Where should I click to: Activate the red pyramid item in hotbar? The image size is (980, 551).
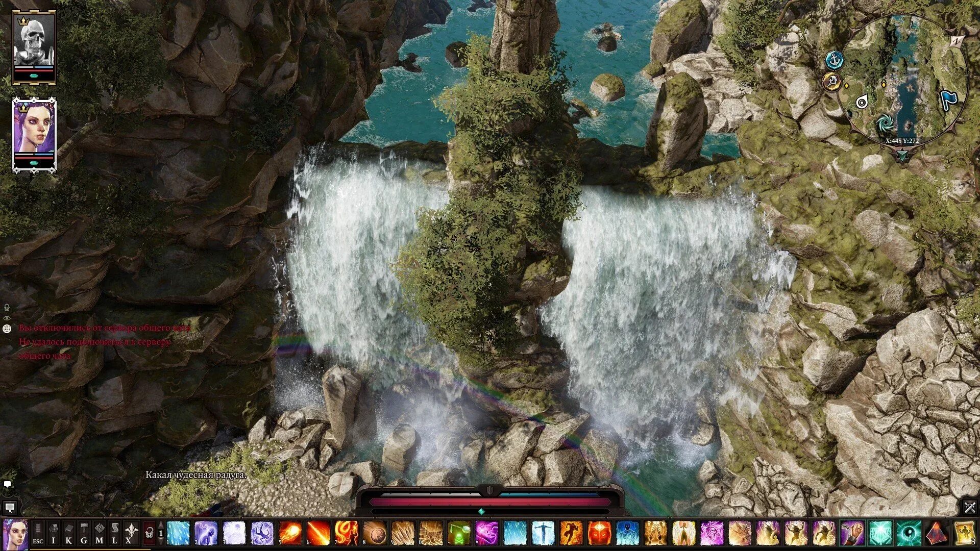coord(937,533)
